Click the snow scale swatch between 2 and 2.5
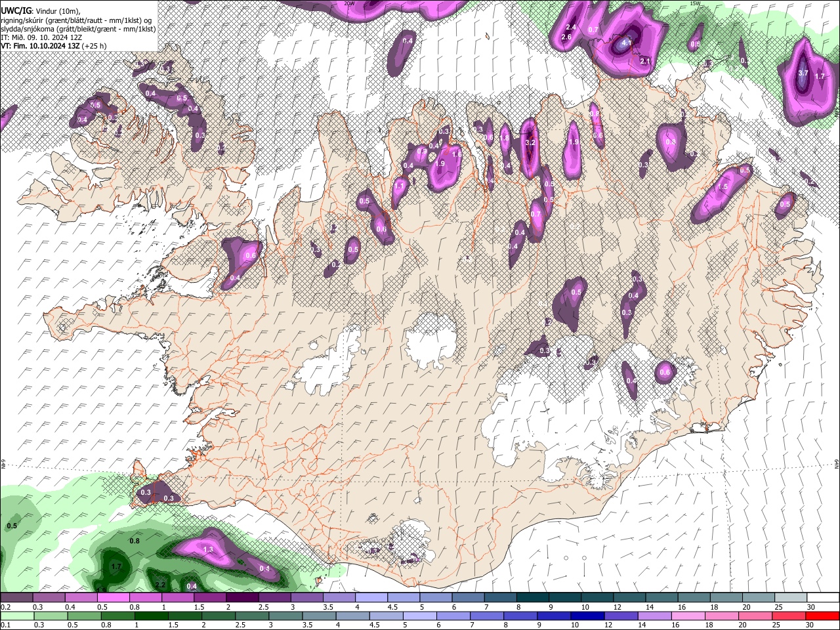Image resolution: width=840 pixels, height=630 pixels. pyautogui.click(x=242, y=598)
